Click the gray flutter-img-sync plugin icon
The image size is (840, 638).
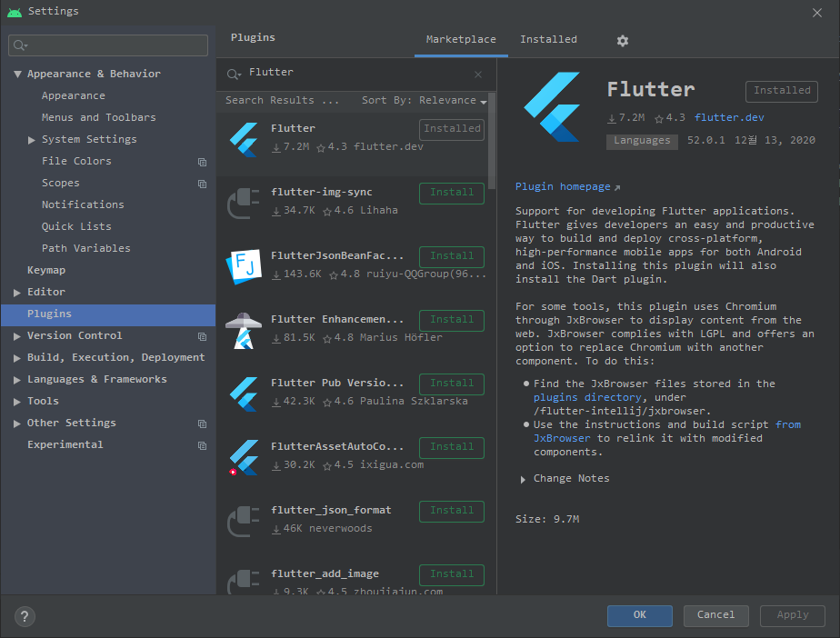pos(244,203)
